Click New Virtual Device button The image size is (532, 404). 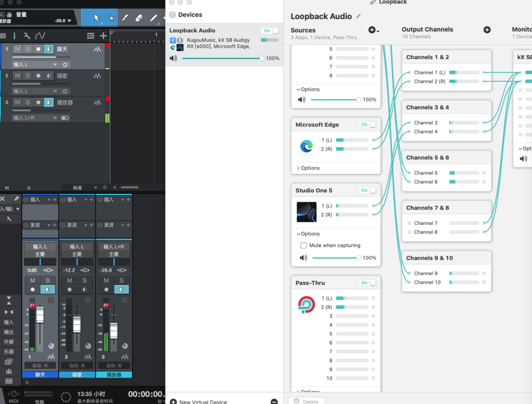click(x=198, y=402)
